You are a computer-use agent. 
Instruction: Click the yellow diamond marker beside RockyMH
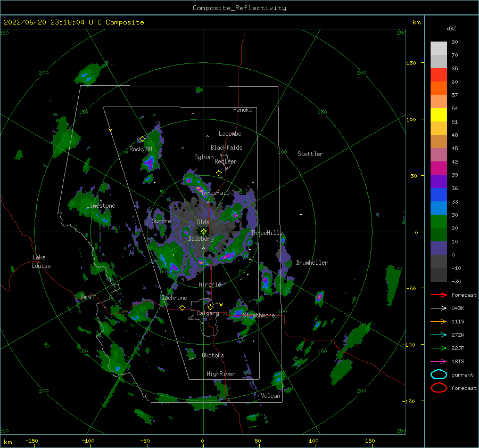pos(142,139)
